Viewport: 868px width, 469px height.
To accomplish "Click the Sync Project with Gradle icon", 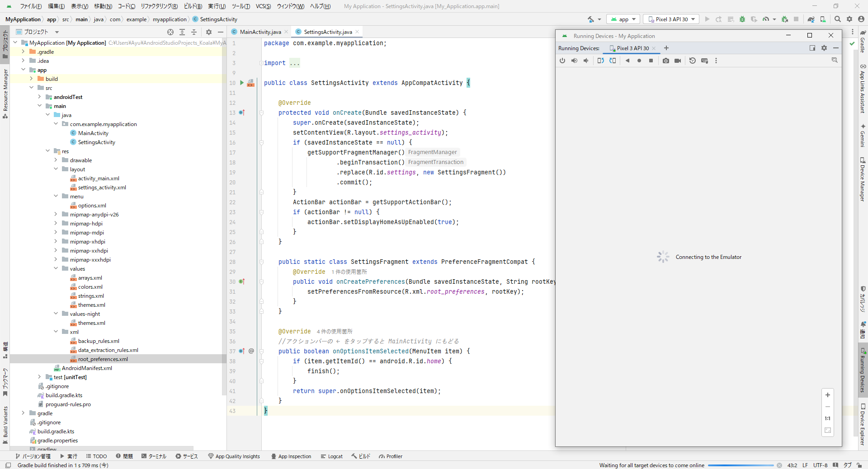I will pyautogui.click(x=811, y=19).
